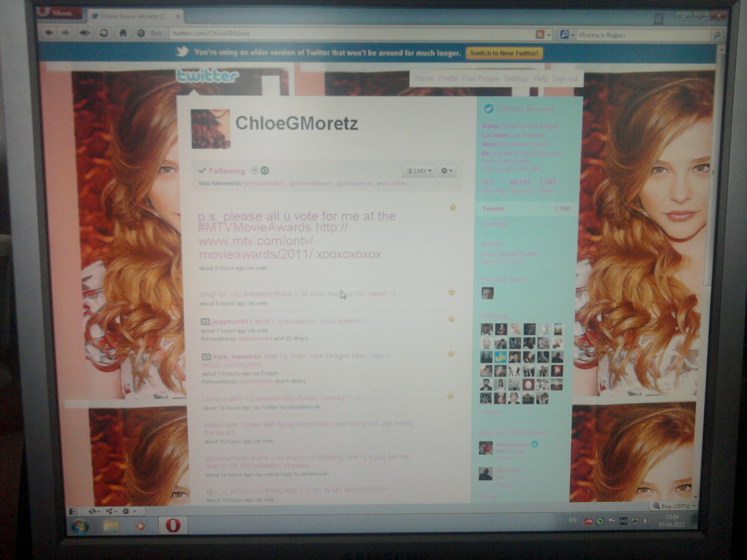Click the Twitter logo
747x560 pixels.
point(207,76)
